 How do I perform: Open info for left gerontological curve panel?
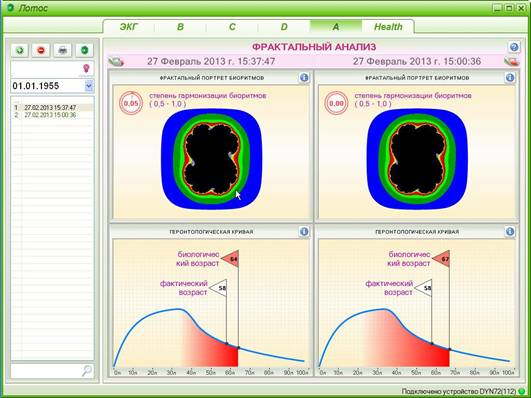pyautogui.click(x=304, y=231)
